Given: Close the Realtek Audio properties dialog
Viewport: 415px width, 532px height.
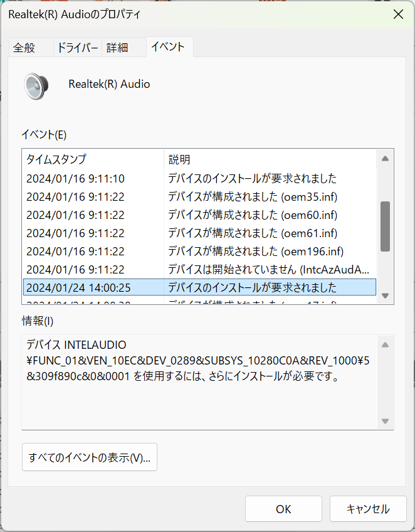Looking at the screenshot, I should (x=398, y=14).
